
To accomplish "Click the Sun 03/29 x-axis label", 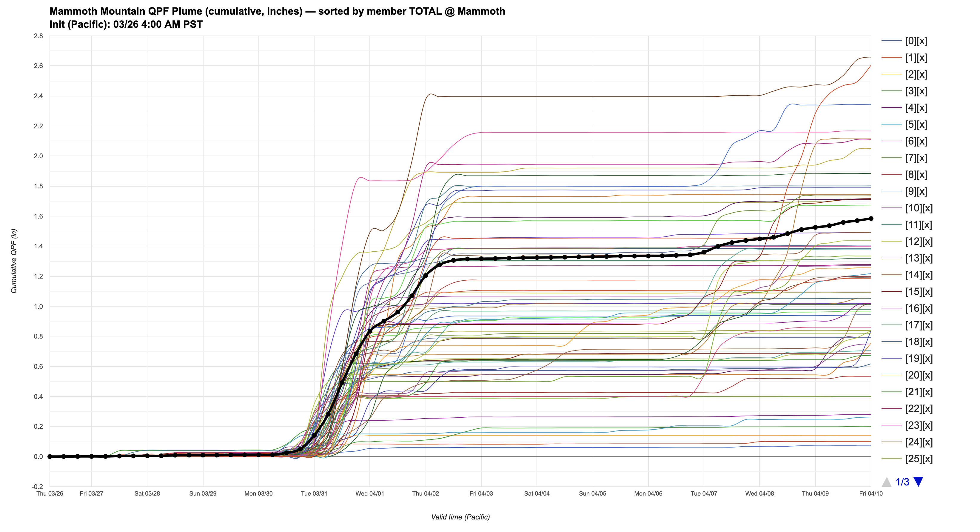I will pyautogui.click(x=203, y=493).
